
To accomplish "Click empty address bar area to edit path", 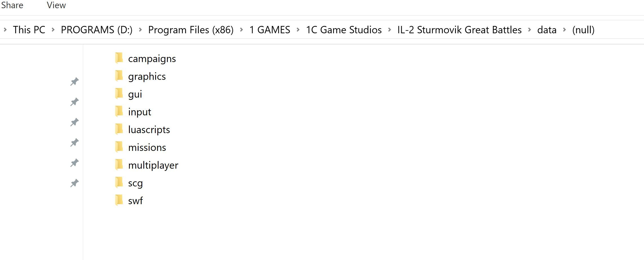I will point(620,30).
